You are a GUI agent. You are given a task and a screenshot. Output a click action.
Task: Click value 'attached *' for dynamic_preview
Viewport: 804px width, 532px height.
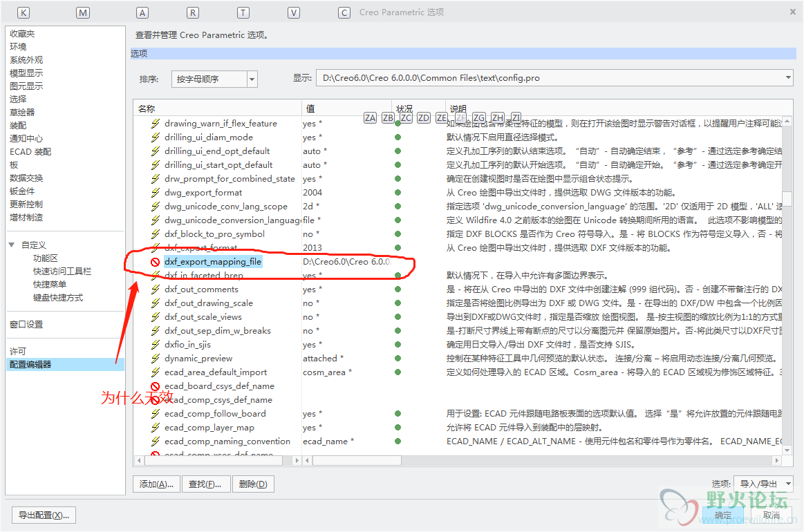point(324,359)
